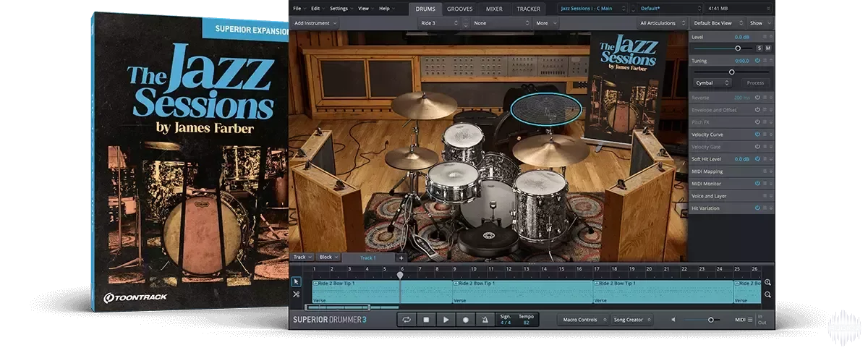Viewport: 868px width, 353px height.
Task: Open the Cymbal dropdown under Tuning
Action: point(712,83)
